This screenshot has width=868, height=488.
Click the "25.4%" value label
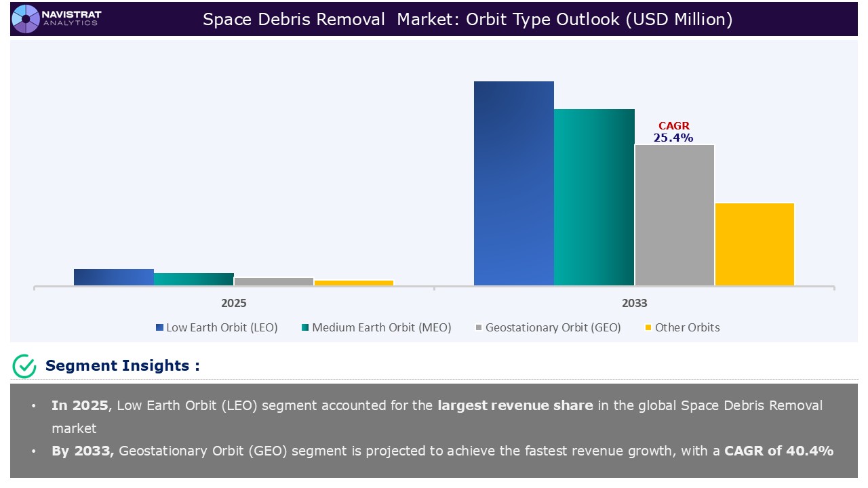(673, 138)
